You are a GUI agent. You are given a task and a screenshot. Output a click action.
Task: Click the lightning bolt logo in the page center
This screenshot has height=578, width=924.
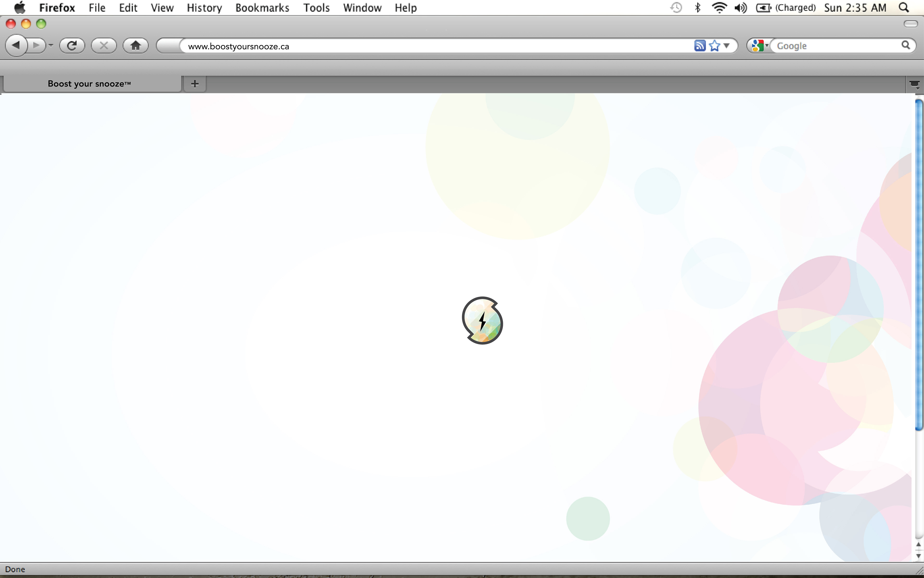tap(482, 320)
